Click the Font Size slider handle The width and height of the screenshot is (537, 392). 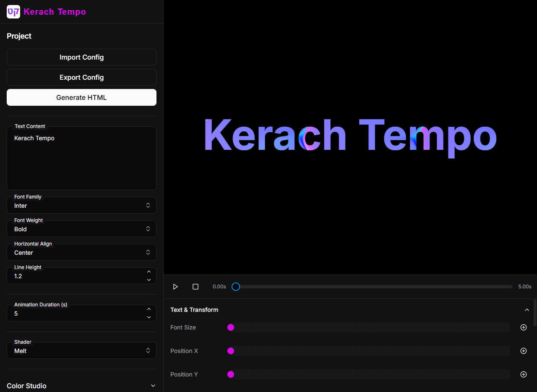(x=230, y=327)
